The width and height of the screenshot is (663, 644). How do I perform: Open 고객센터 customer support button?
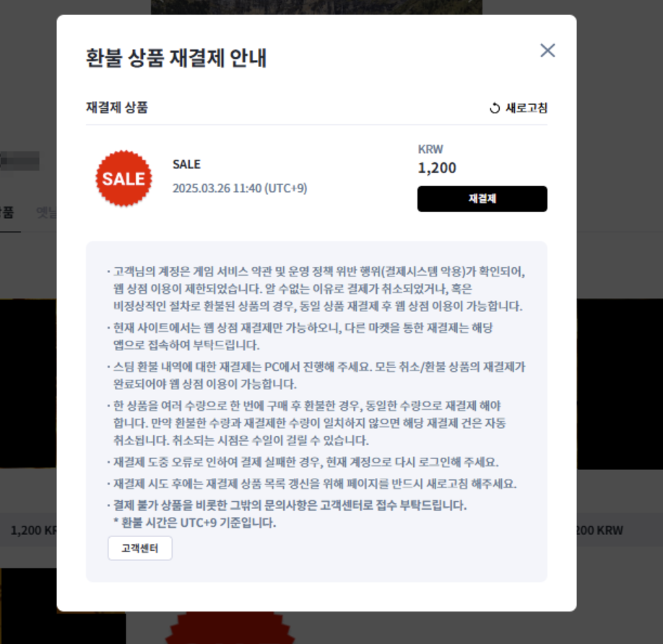point(140,548)
